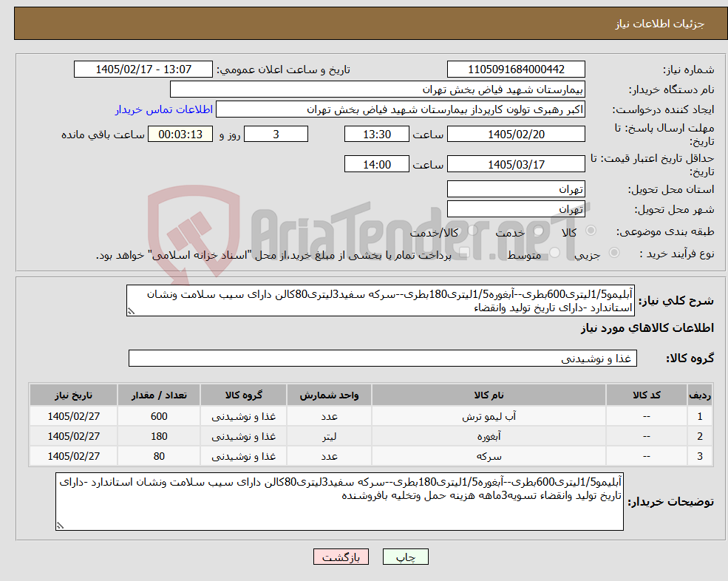
Task: Click the resize handle of buyer notes textarea
Action: click(60, 526)
